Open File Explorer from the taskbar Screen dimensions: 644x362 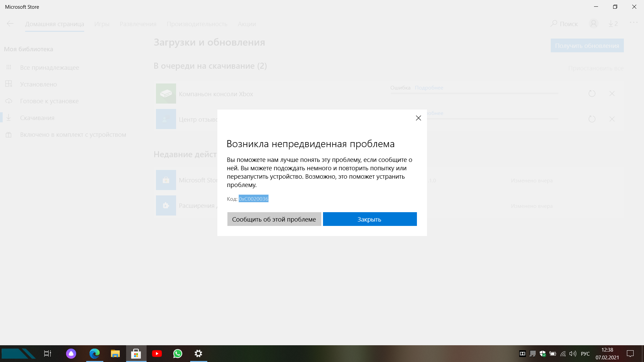[115, 354]
